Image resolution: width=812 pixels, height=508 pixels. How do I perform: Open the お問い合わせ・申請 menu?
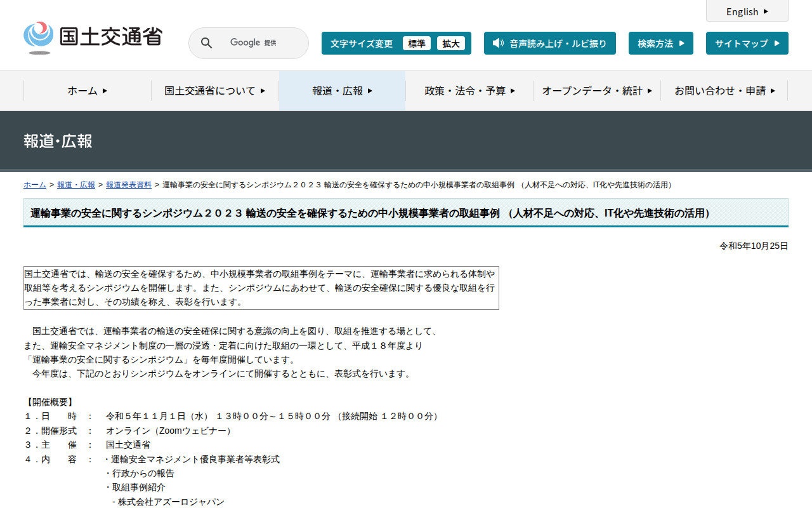[x=724, y=91]
